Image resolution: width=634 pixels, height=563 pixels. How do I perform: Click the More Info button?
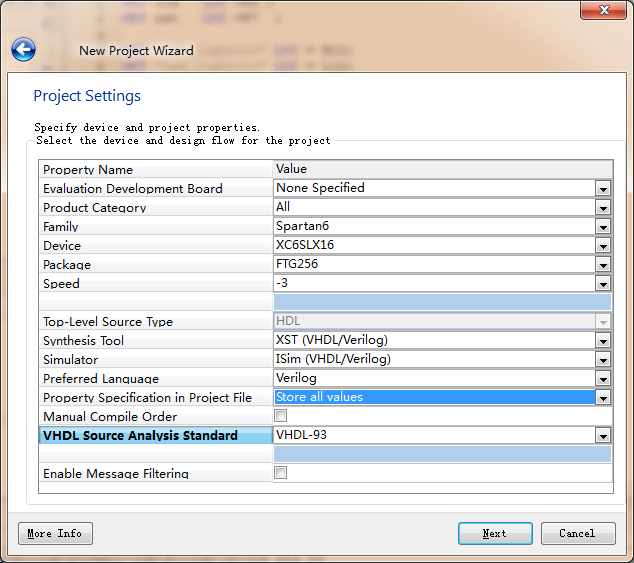[55, 533]
